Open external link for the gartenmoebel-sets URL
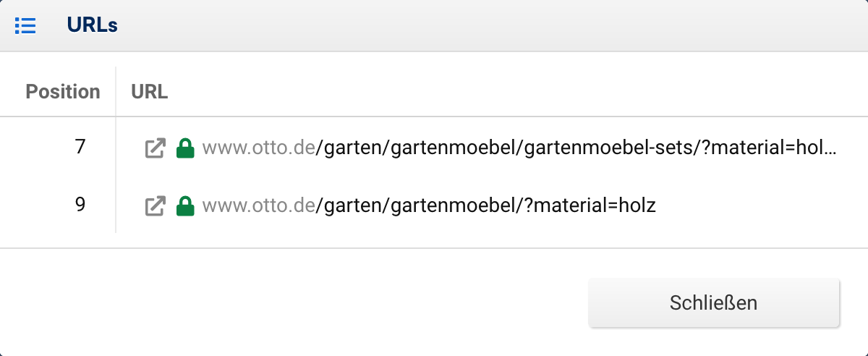The width and height of the screenshot is (868, 356). tap(155, 148)
